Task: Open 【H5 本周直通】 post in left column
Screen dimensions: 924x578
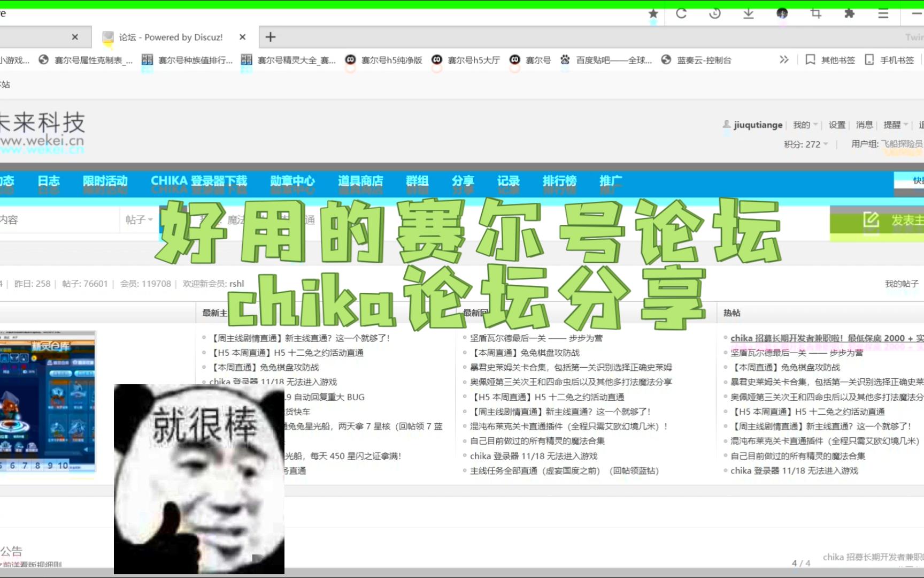Action: point(287,353)
